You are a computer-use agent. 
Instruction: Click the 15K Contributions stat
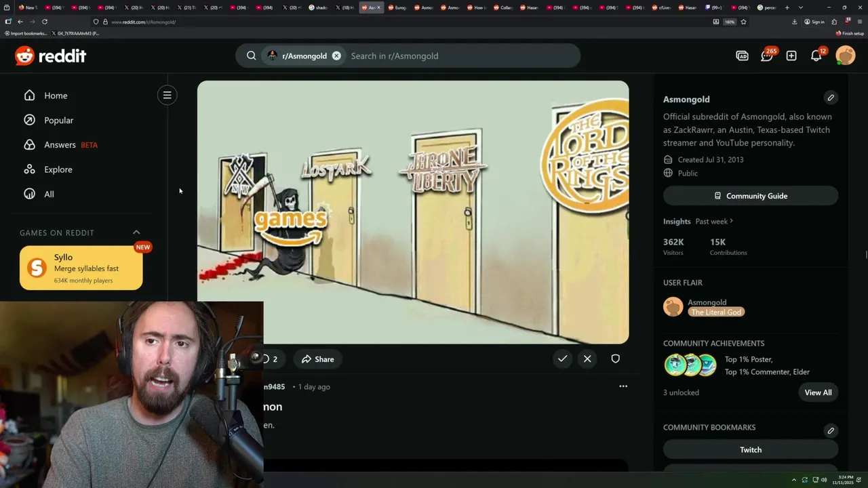point(728,247)
